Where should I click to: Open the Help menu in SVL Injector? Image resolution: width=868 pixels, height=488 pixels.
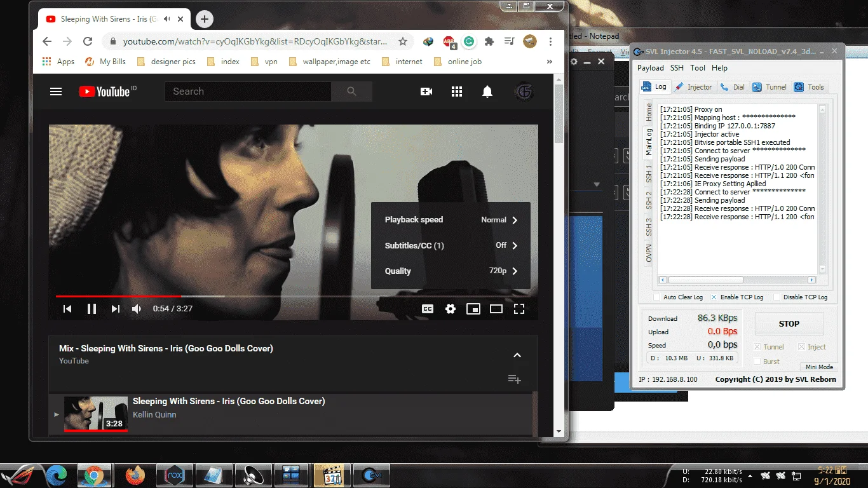719,68
